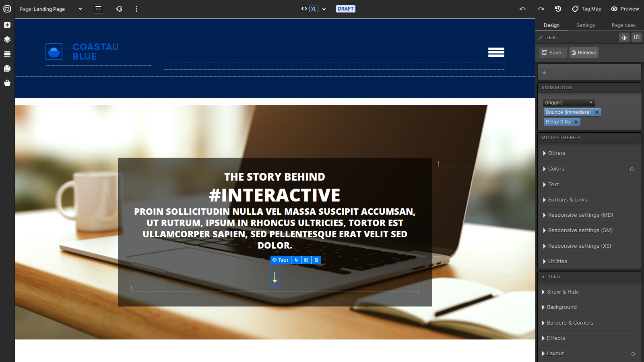The image size is (644, 362).
Task: Select the PROIN SOLLICITUDIN paragraph text
Action: click(275, 228)
